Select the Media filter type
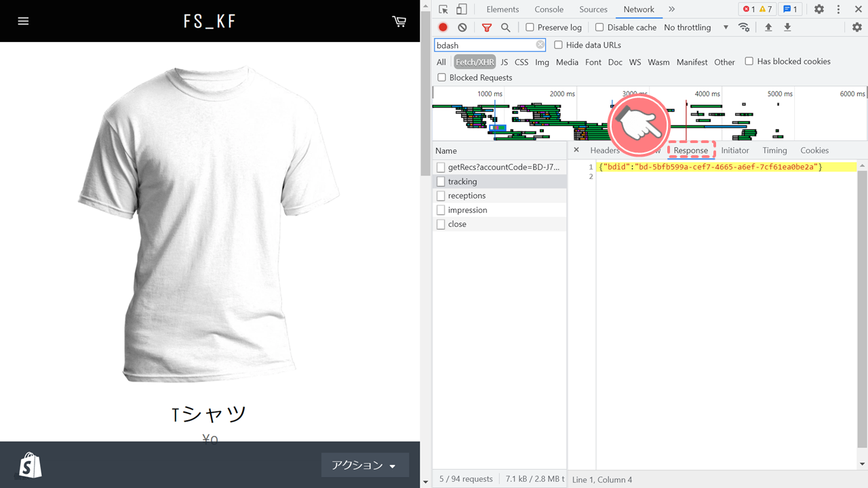Image resolution: width=868 pixels, height=488 pixels. (567, 62)
